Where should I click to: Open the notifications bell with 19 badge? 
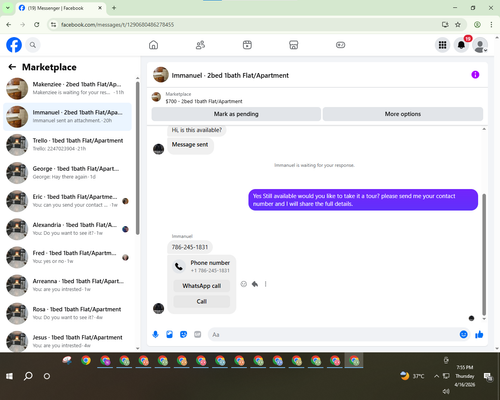(x=461, y=45)
